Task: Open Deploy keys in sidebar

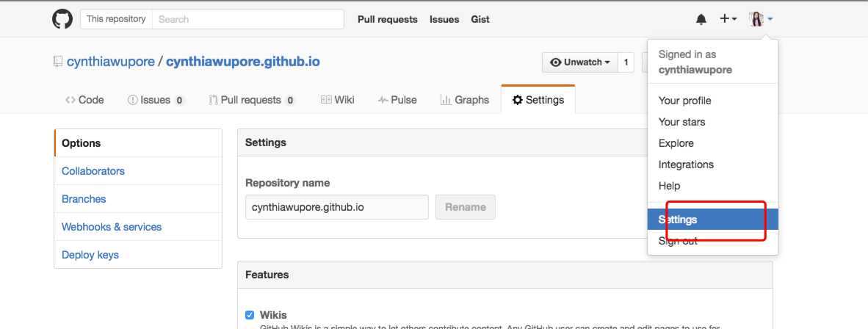Action: click(x=138, y=255)
